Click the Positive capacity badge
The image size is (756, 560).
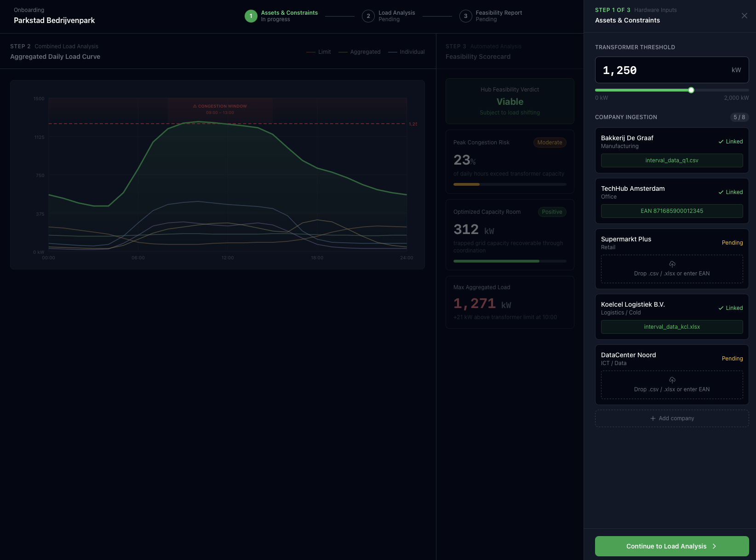coord(552,212)
